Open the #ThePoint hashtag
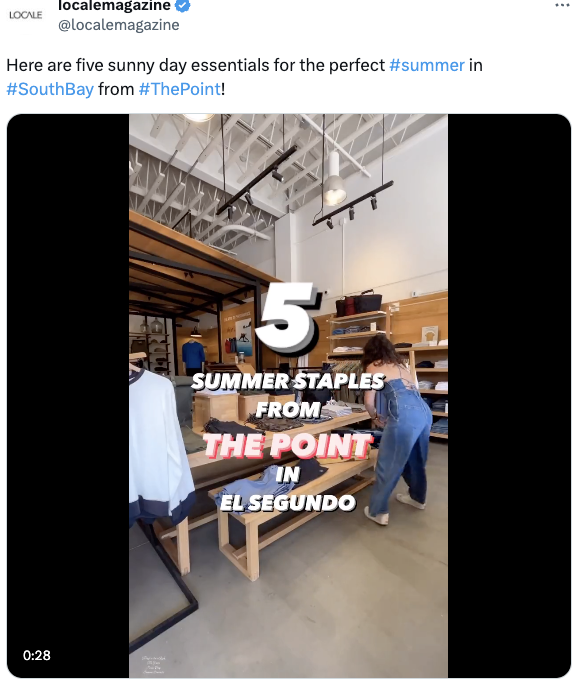The height and width of the screenshot is (681, 572). click(180, 89)
